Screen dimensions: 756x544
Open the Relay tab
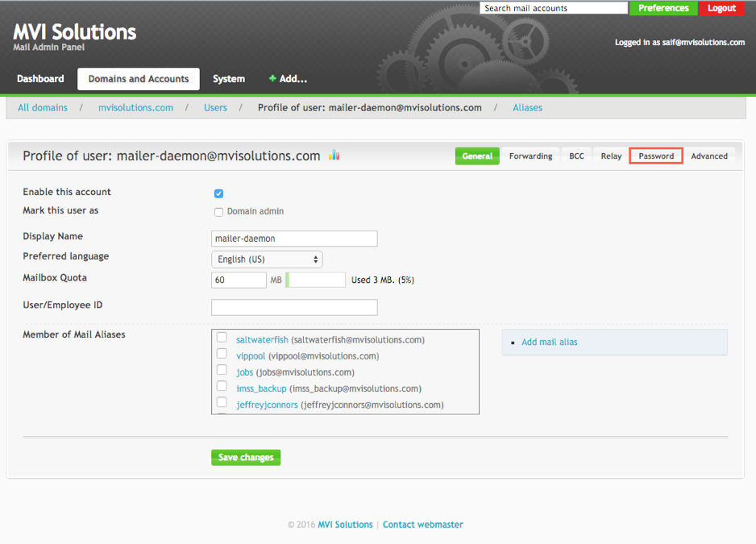point(611,156)
